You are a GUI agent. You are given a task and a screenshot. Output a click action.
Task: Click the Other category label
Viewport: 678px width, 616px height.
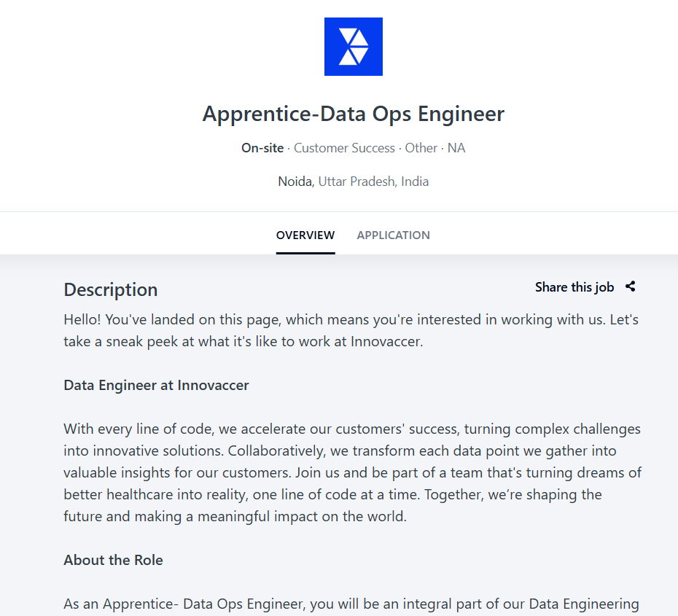[421, 148]
